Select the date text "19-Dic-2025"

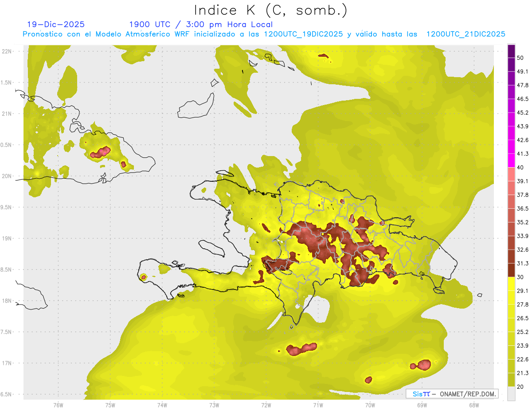tap(56, 24)
